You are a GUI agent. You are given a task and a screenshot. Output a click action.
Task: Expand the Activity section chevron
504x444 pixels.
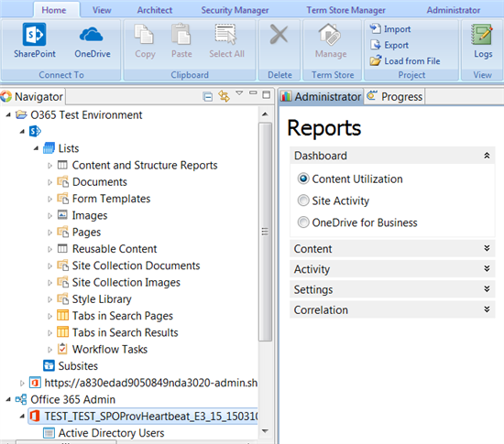click(487, 268)
